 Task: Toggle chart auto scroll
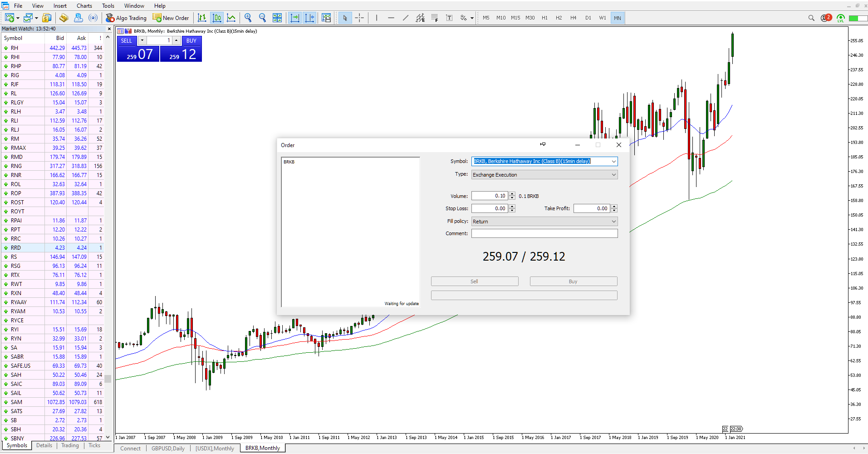click(295, 18)
